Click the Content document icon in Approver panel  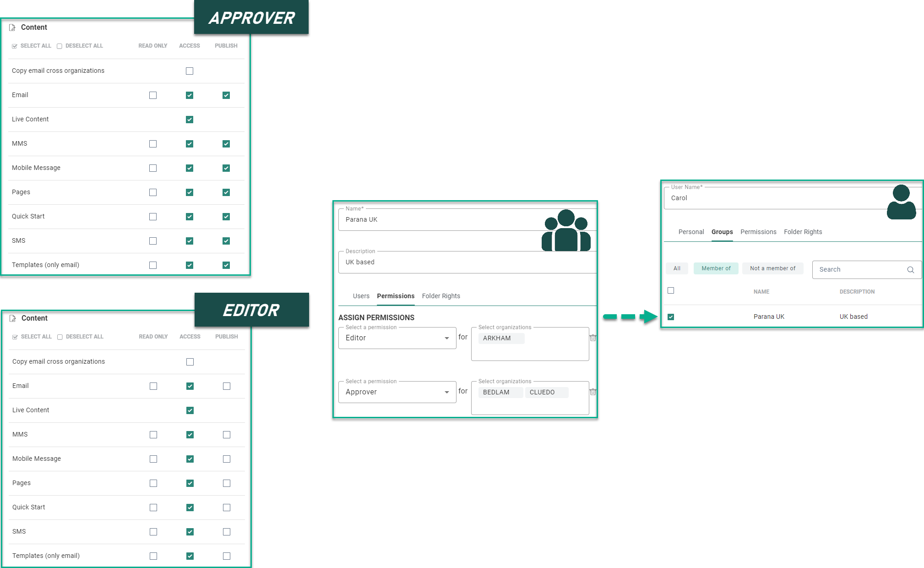pos(12,27)
